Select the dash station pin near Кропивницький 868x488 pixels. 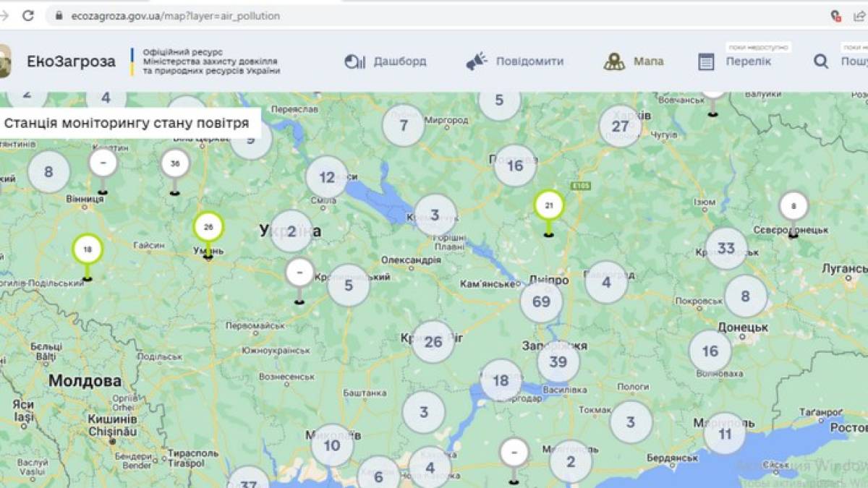tap(299, 274)
